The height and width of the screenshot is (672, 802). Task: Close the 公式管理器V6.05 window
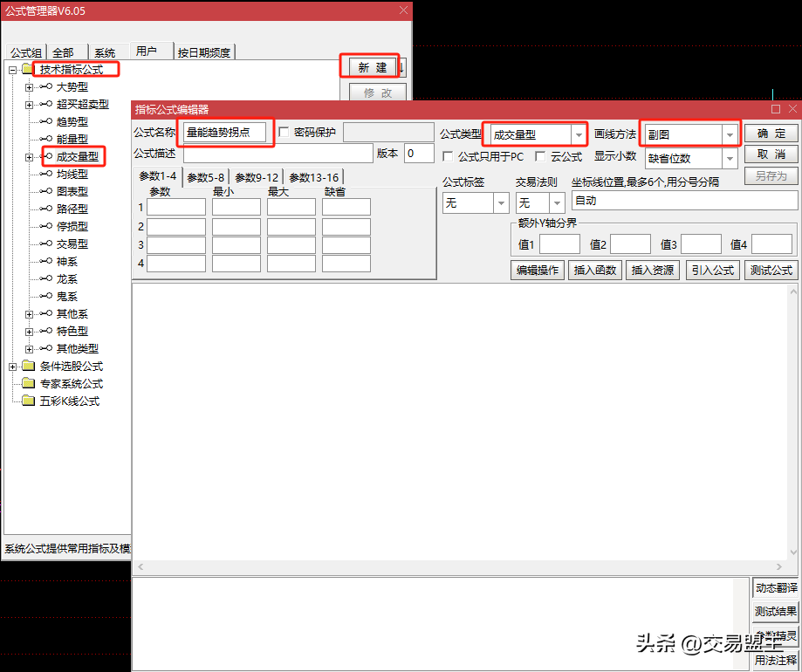click(403, 10)
